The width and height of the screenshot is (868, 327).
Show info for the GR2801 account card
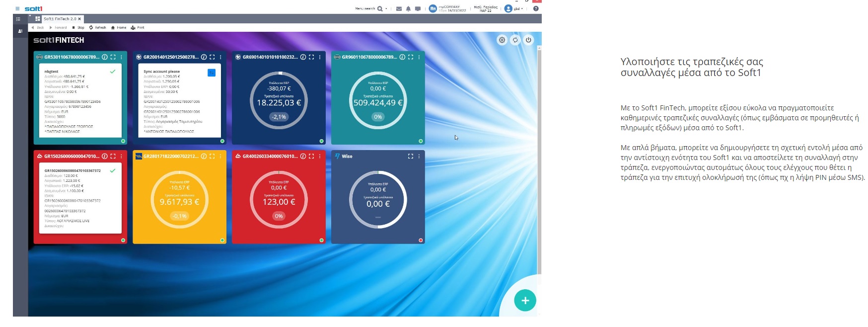pos(204,156)
